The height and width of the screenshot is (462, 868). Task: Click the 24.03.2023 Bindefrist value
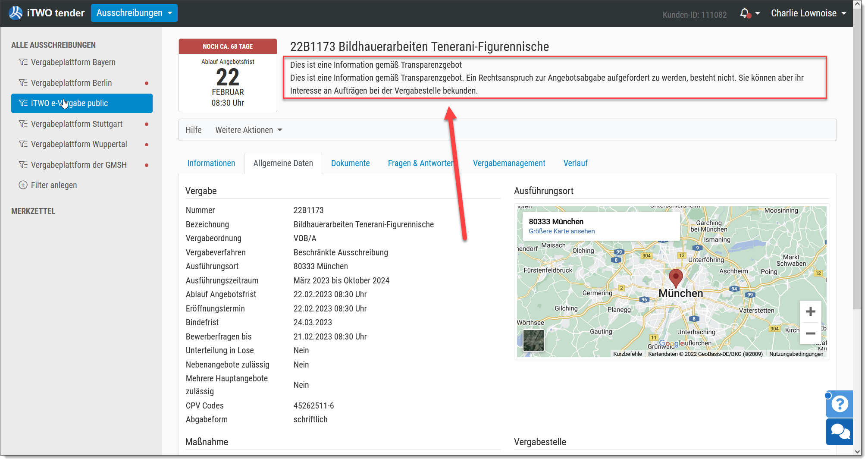pyautogui.click(x=313, y=322)
